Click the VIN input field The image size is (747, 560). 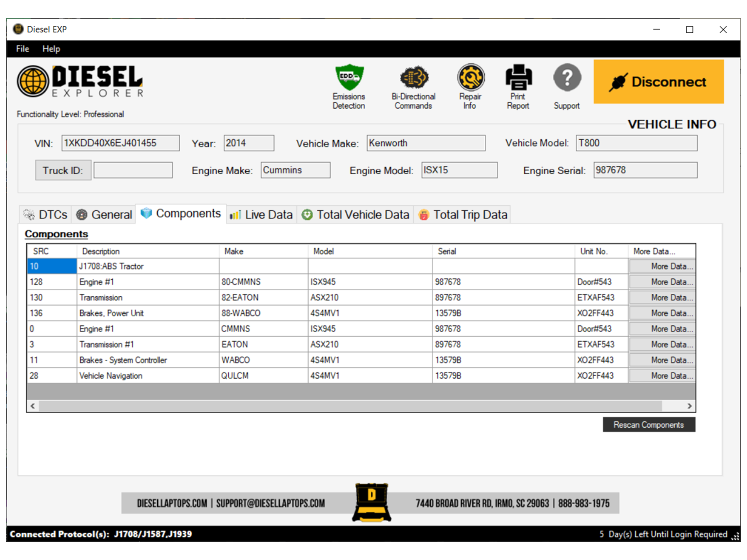tap(120, 143)
